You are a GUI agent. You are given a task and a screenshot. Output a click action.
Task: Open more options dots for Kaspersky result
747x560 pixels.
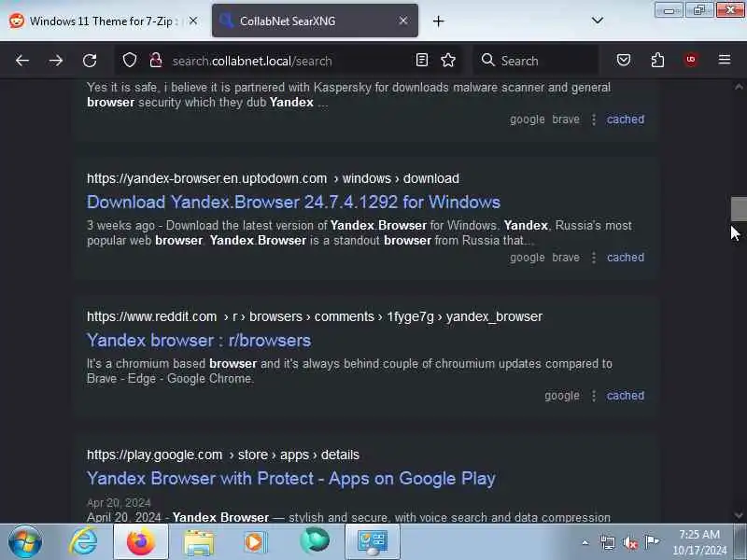[x=594, y=119]
